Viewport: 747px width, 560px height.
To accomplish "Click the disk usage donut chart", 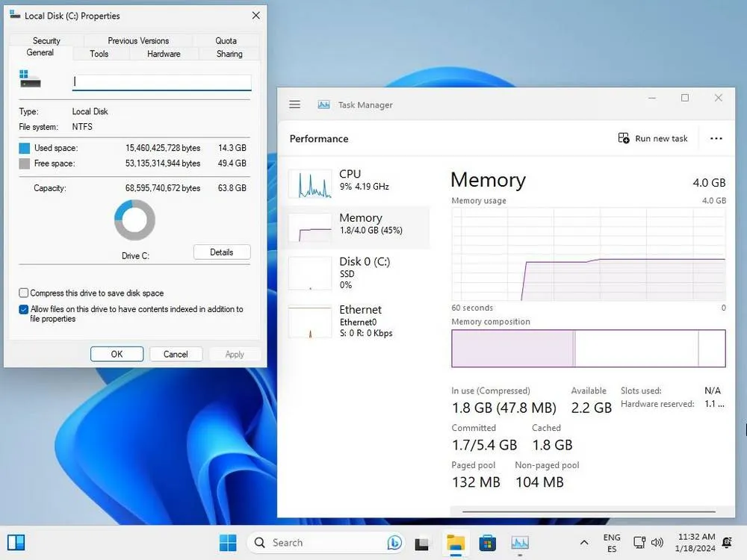I will click(x=134, y=220).
